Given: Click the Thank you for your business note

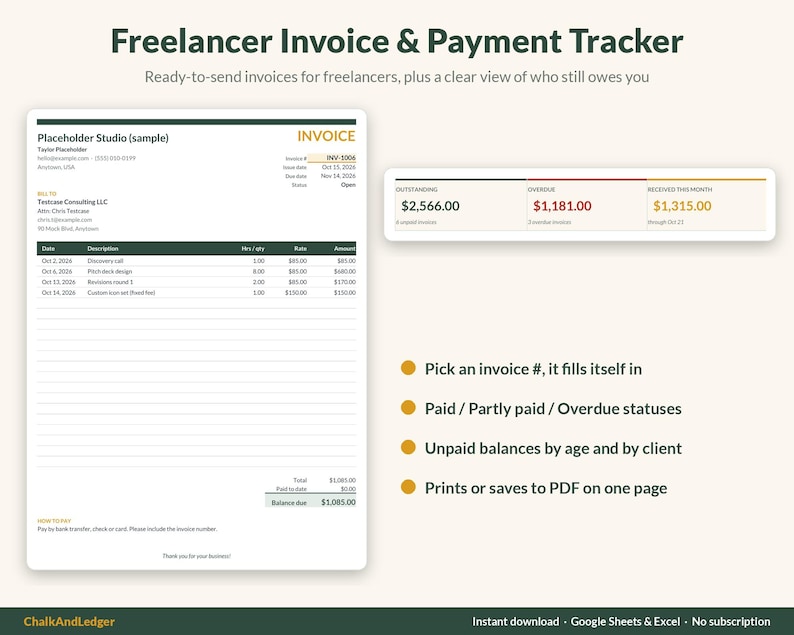Looking at the screenshot, I should [196, 556].
